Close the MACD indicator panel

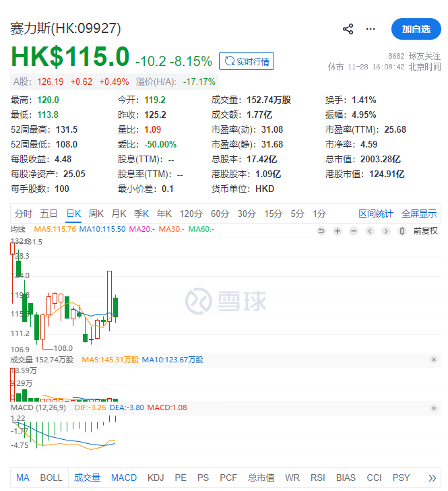pyautogui.click(x=434, y=407)
